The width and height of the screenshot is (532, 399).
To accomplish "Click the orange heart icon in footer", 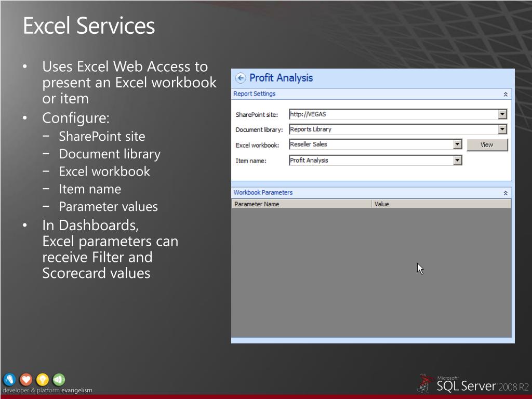I will (26, 379).
